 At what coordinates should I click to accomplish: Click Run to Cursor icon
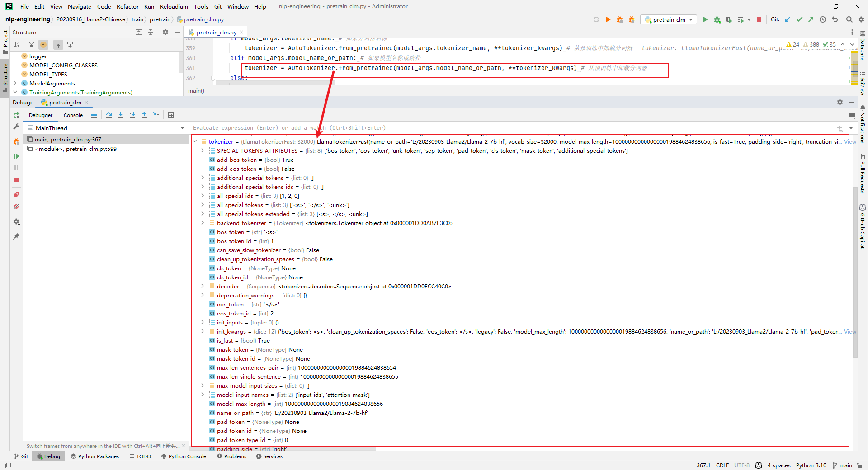pyautogui.click(x=156, y=115)
